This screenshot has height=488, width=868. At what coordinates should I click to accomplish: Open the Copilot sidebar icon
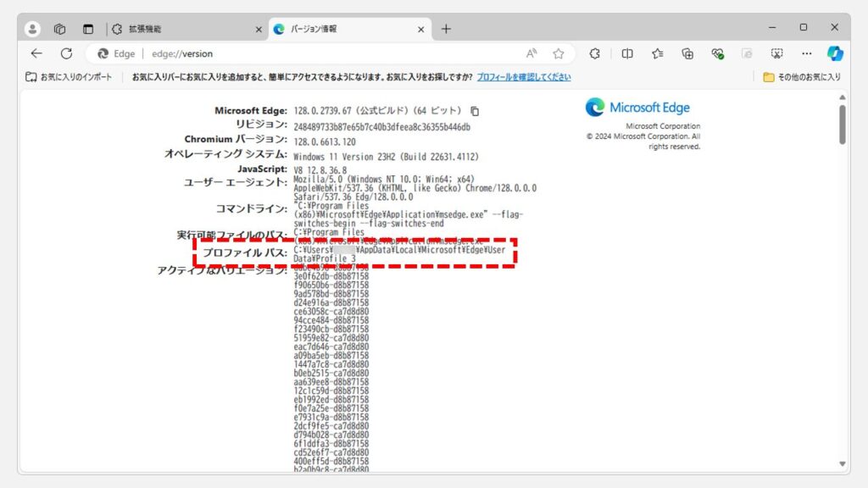click(x=835, y=53)
